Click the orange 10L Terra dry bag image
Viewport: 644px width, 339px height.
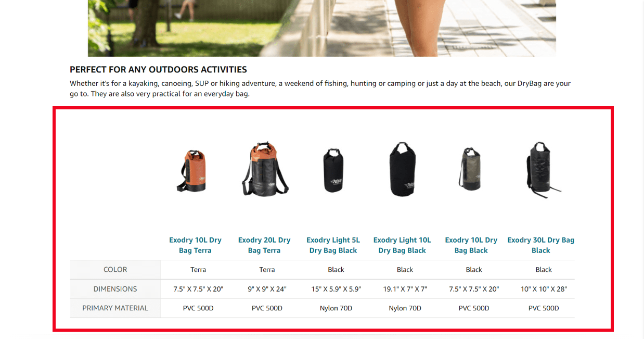[195, 171]
